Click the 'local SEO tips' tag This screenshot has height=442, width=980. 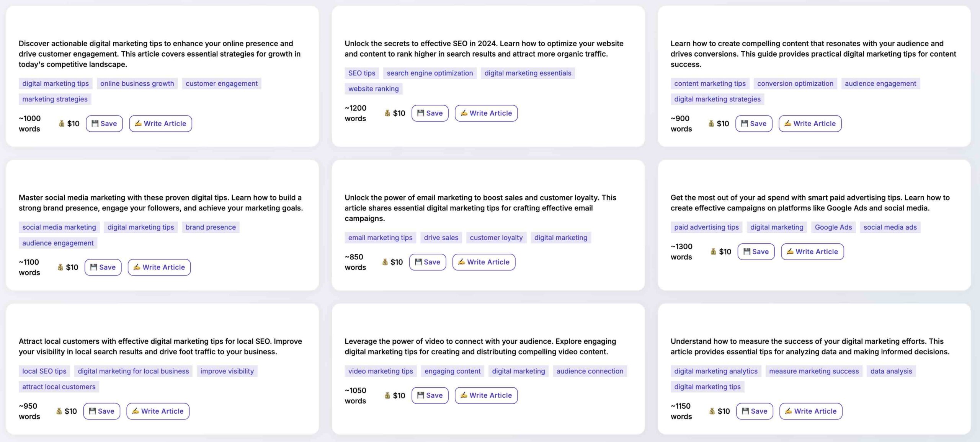pyautogui.click(x=44, y=371)
